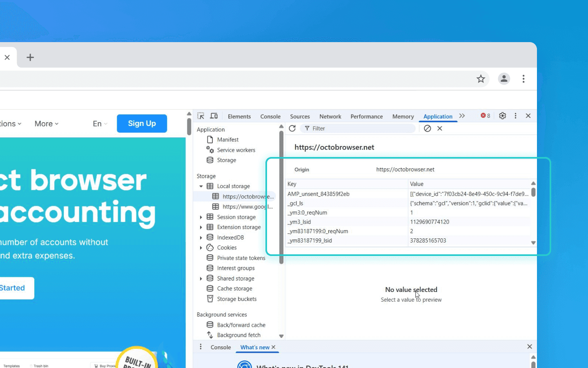Open drawer three-dot menu beside Console
The width and height of the screenshot is (588, 368).
(200, 347)
